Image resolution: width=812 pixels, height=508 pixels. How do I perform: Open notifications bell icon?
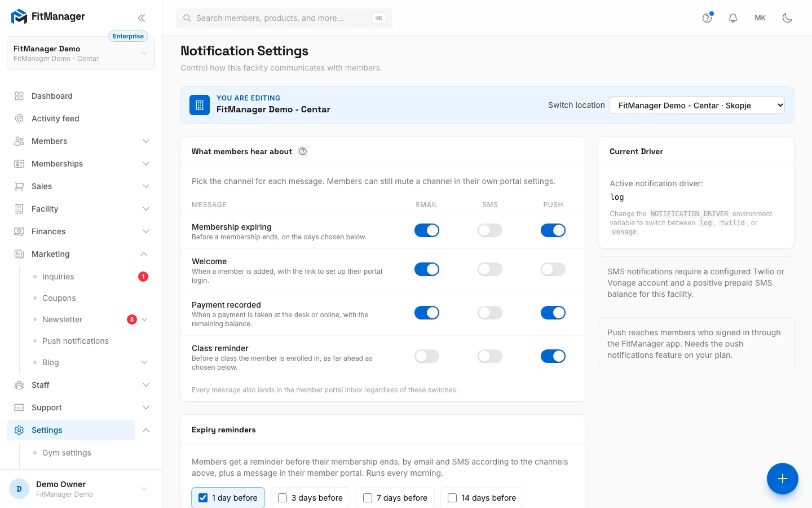pos(733,18)
